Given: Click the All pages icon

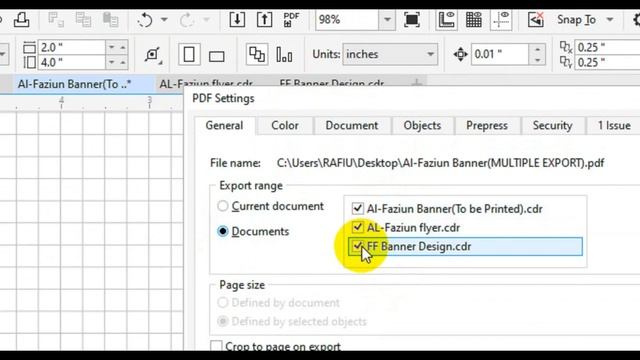Looking at the screenshot, I should (257, 54).
